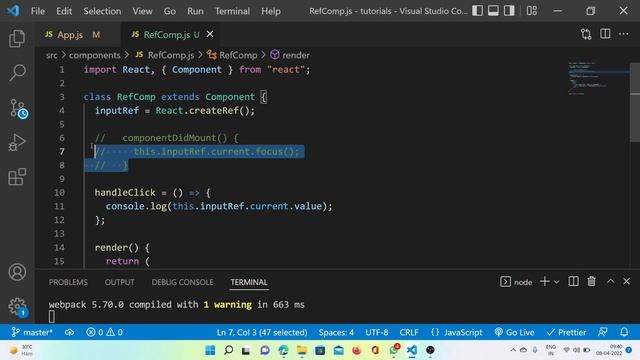Screen dimensions: 640x360
Task: Open the Help menu
Action: pyautogui.click(x=271, y=11)
